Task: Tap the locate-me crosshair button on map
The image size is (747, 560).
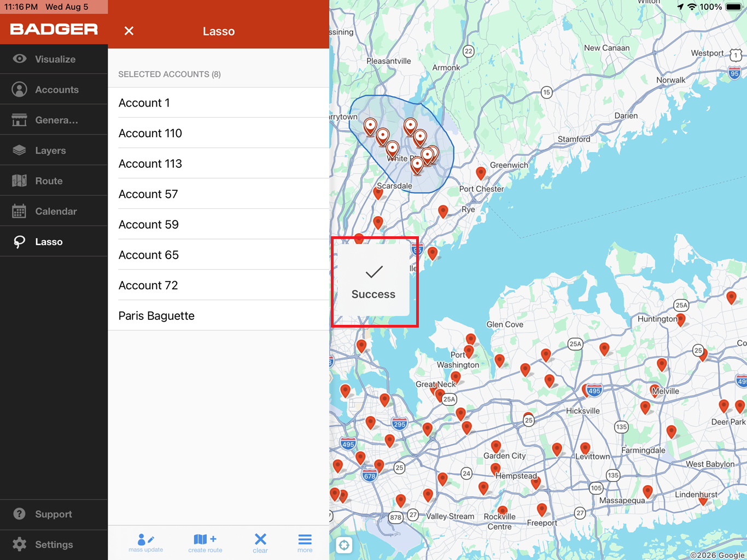Action: point(344,545)
